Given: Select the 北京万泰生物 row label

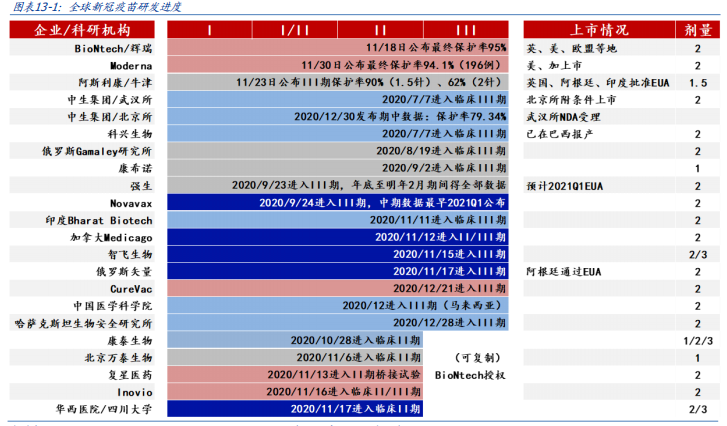Looking at the screenshot, I should click(x=118, y=358).
